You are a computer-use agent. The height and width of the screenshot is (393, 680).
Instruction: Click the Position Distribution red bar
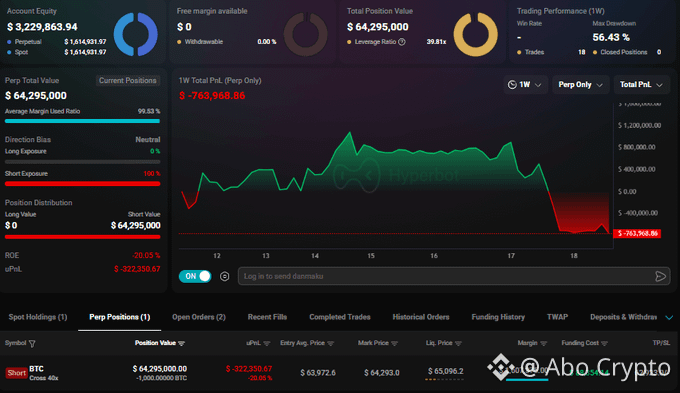click(x=82, y=237)
